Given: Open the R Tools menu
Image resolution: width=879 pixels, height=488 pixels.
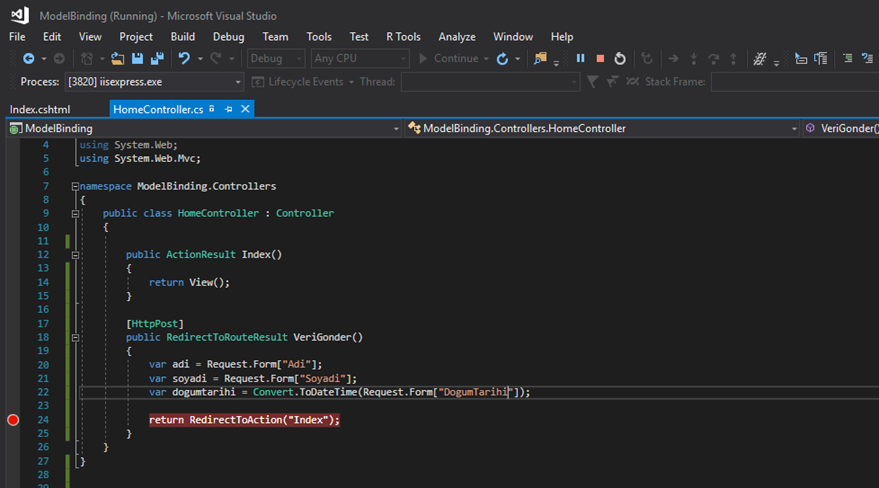Looking at the screenshot, I should (x=403, y=36).
